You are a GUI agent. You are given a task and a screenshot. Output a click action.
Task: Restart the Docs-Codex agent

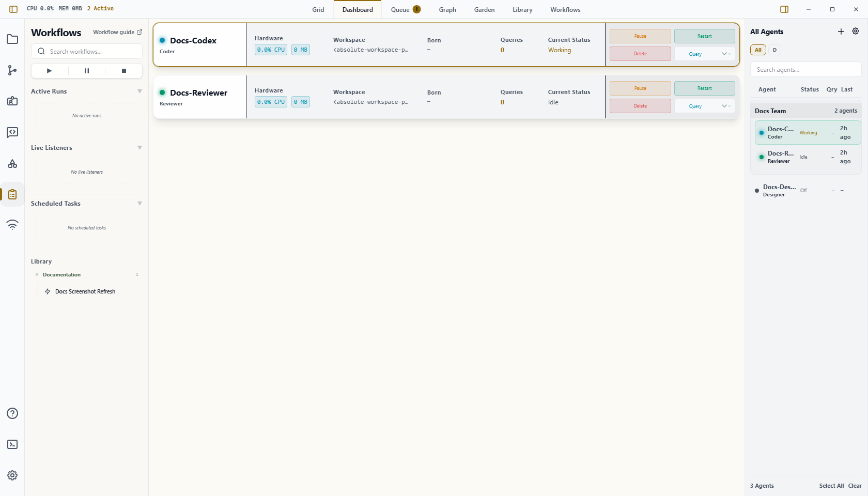704,36
